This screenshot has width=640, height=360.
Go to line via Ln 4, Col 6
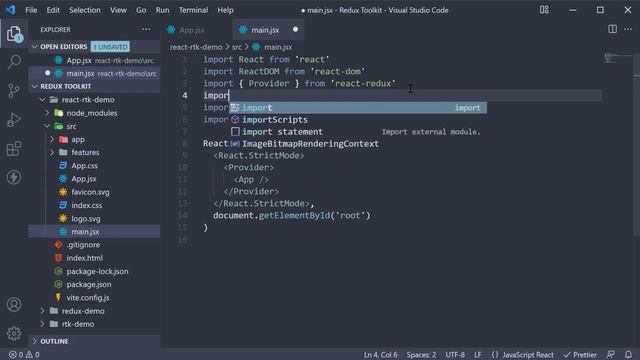coord(380,355)
